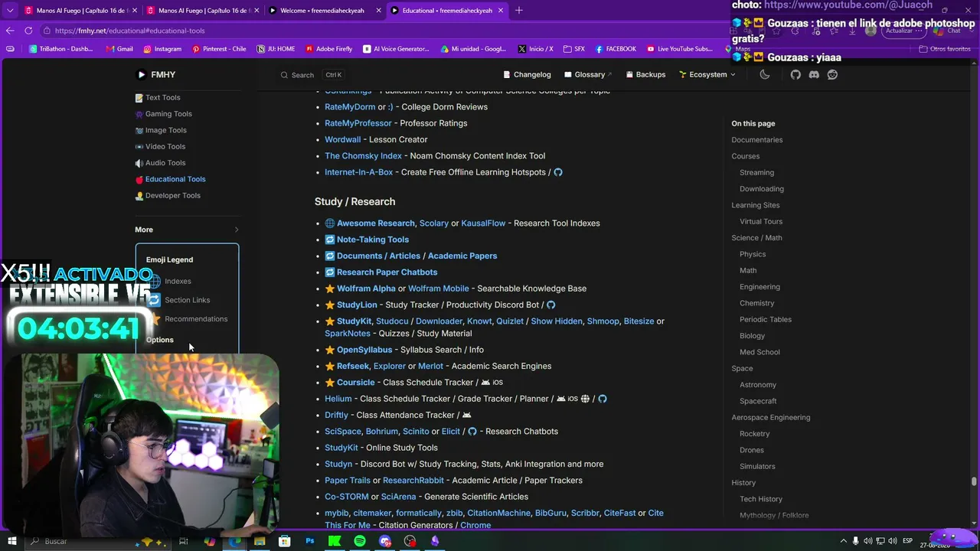Screen dimensions: 980x551
Task: Open Photoshop from the taskbar
Action: (309, 541)
